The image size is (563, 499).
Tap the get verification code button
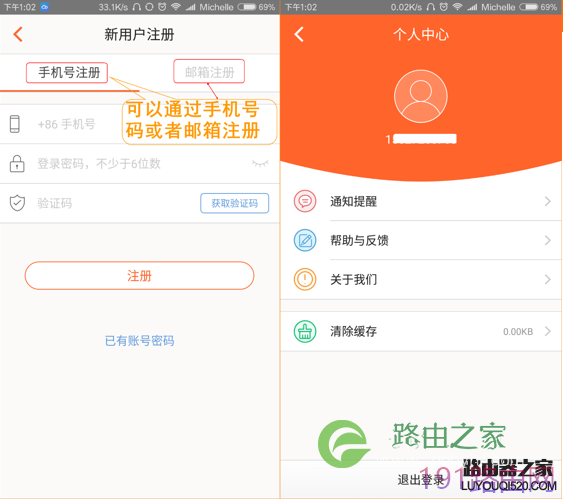(x=234, y=203)
